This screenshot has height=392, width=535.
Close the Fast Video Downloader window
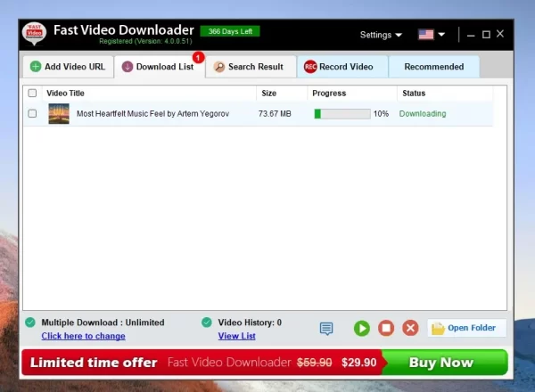(500, 34)
